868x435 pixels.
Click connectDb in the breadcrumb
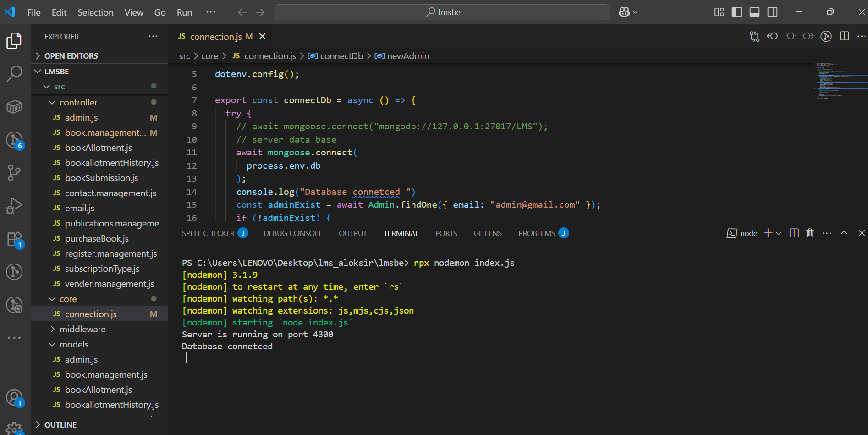341,56
